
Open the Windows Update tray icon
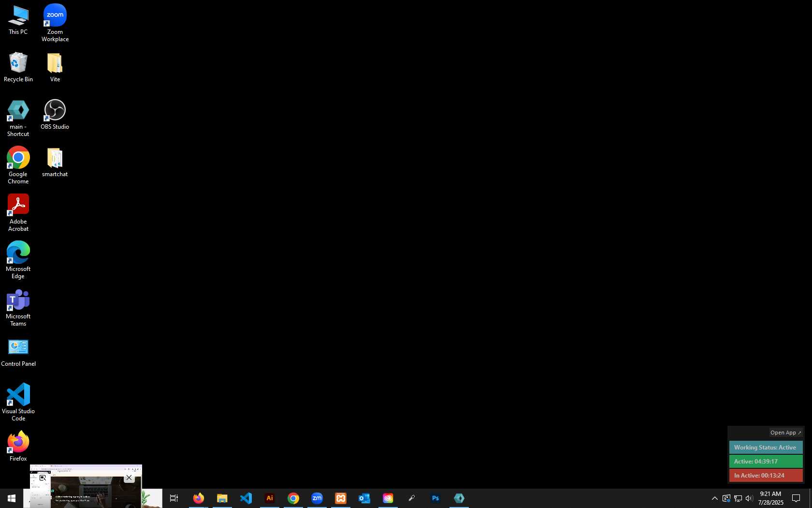[x=726, y=498]
